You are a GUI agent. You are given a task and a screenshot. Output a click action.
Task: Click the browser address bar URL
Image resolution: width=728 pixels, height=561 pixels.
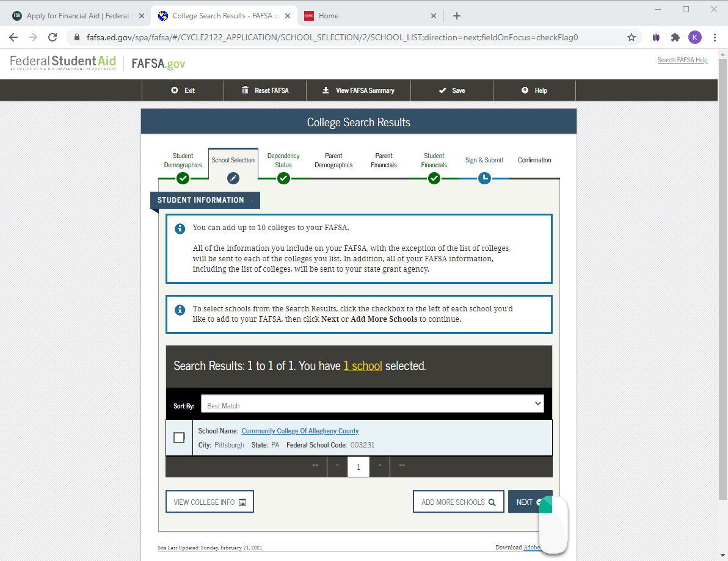tap(332, 37)
